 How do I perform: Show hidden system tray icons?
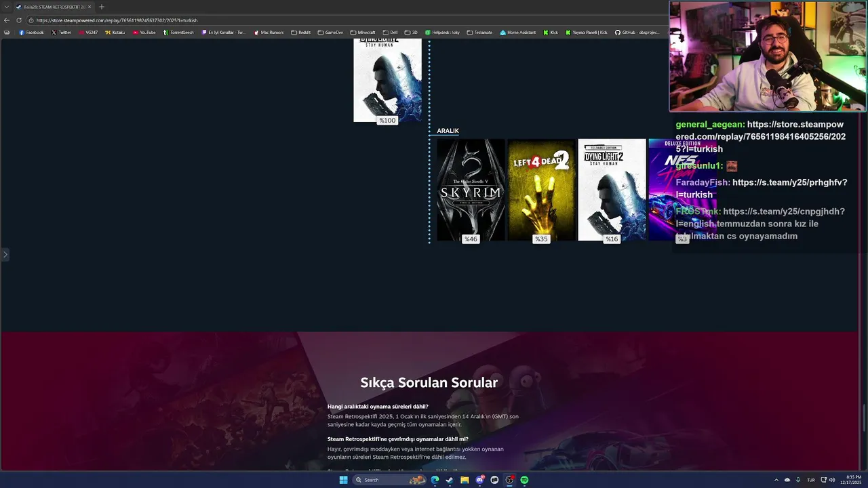coord(776,480)
